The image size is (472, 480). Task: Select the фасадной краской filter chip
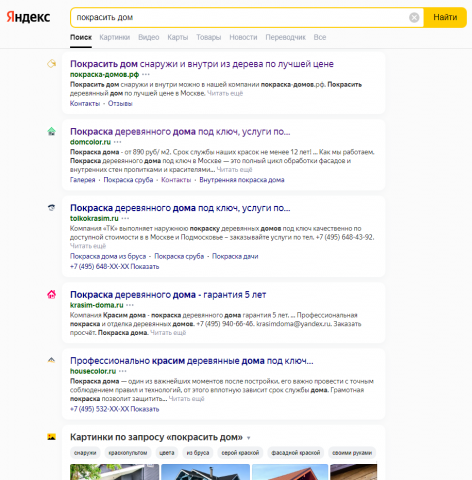click(296, 453)
